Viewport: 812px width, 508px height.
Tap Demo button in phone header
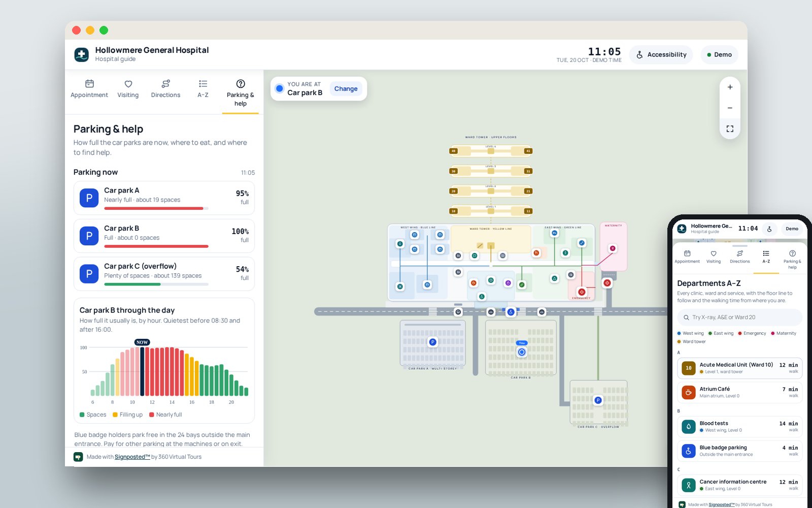792,229
